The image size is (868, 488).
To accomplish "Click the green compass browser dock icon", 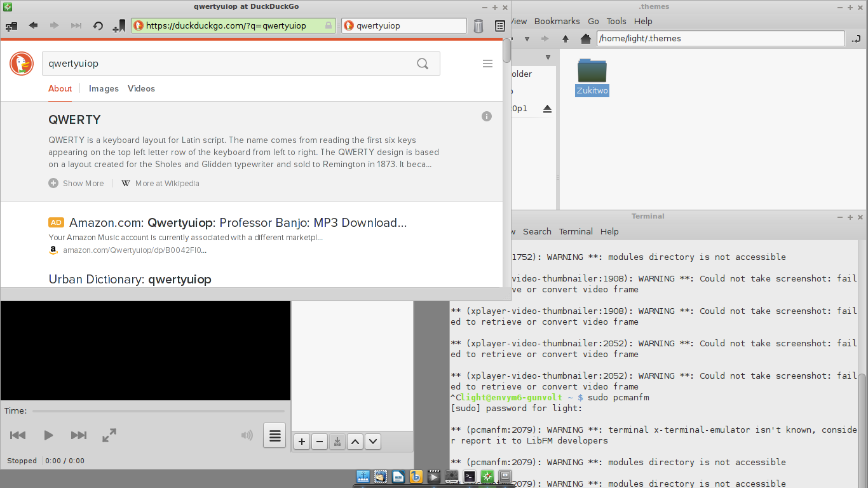I will [487, 476].
